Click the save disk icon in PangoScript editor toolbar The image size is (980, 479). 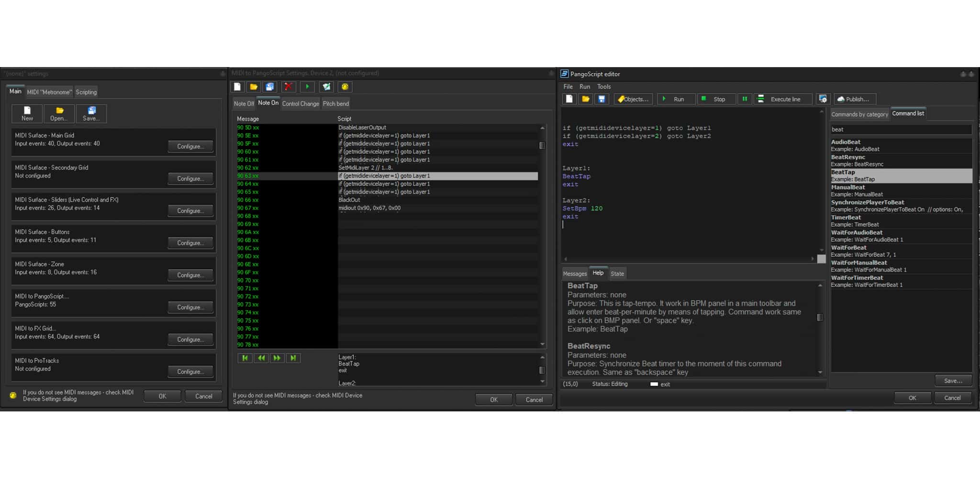click(601, 99)
